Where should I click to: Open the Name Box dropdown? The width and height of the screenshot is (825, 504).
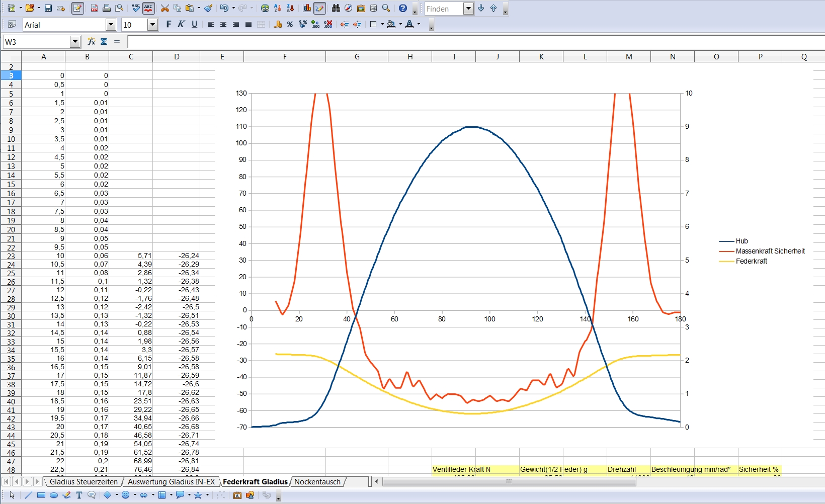(75, 42)
